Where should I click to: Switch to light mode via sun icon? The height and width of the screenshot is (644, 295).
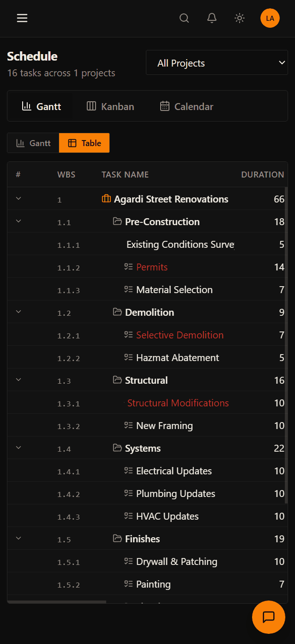click(239, 18)
